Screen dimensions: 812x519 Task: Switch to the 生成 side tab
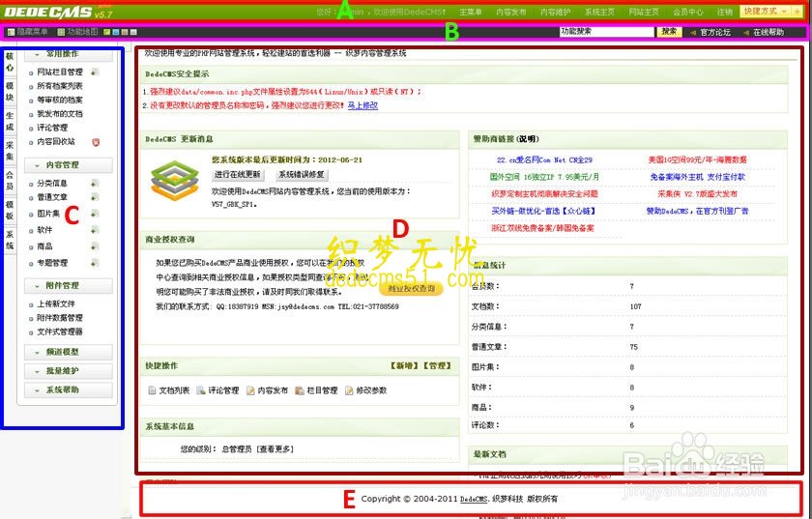click(x=10, y=121)
